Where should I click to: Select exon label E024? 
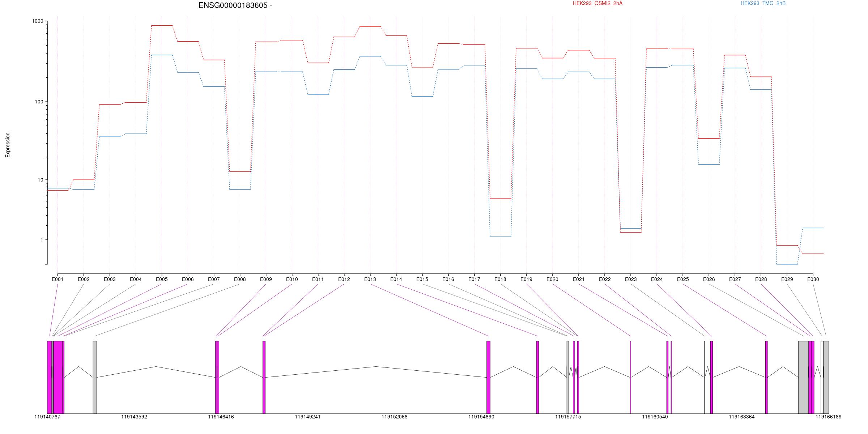pos(657,279)
